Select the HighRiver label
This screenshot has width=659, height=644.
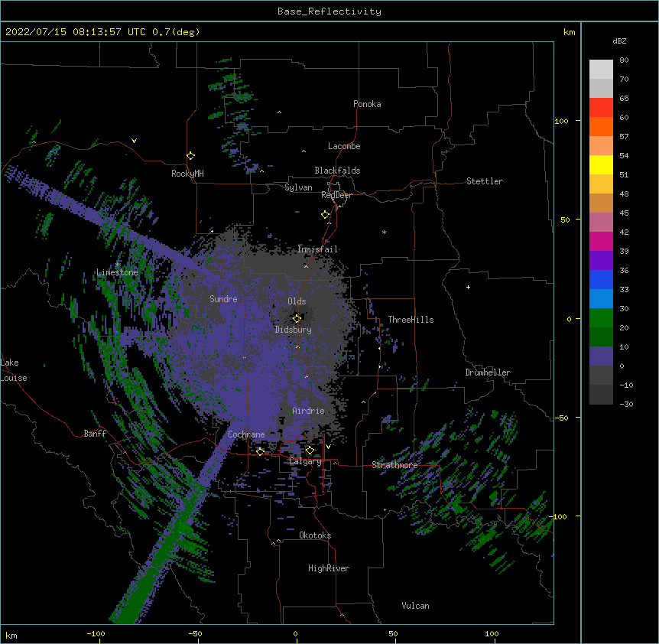tap(329, 568)
